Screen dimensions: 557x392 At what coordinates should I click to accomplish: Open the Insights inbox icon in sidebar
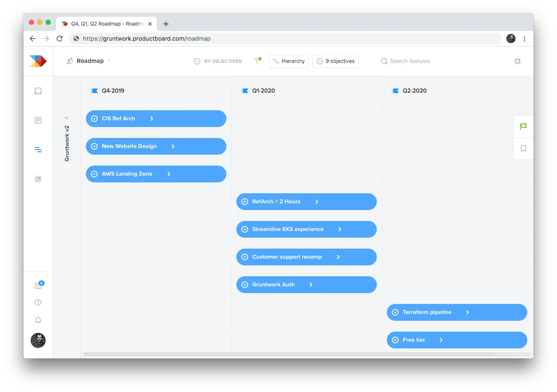click(x=38, y=91)
